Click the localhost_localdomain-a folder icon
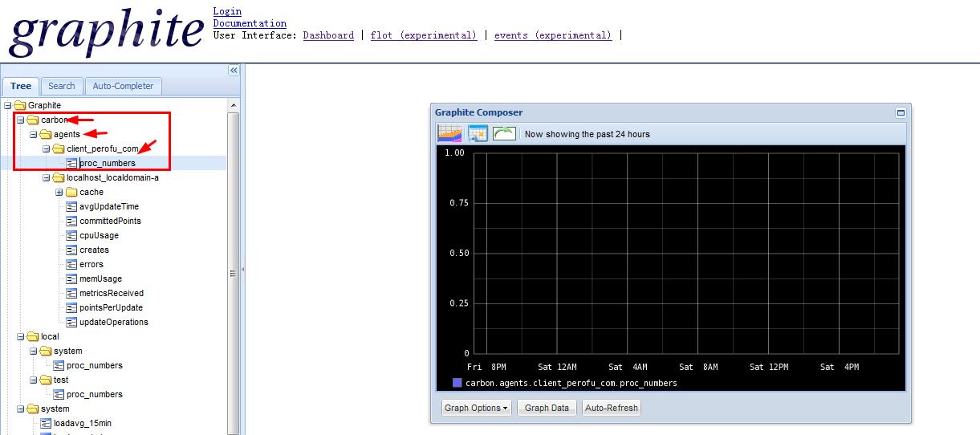980x435 pixels. pyautogui.click(x=59, y=177)
